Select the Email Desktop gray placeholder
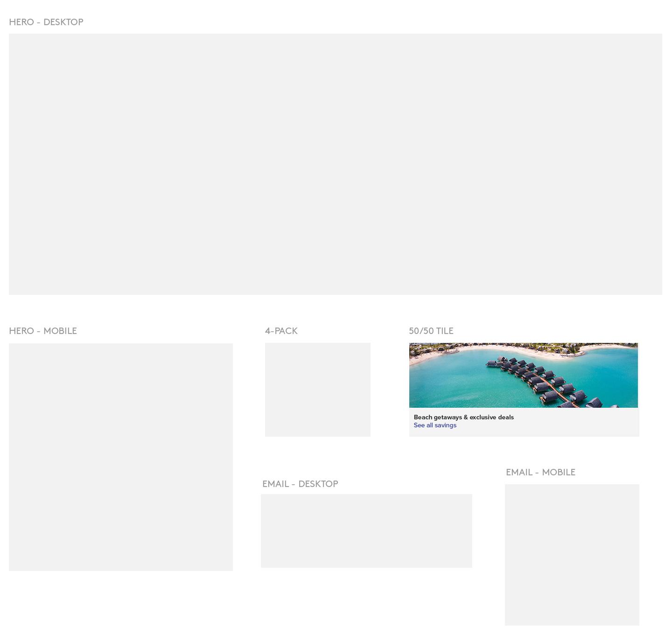Image resolution: width=672 pixels, height=641 pixels. tap(366, 531)
